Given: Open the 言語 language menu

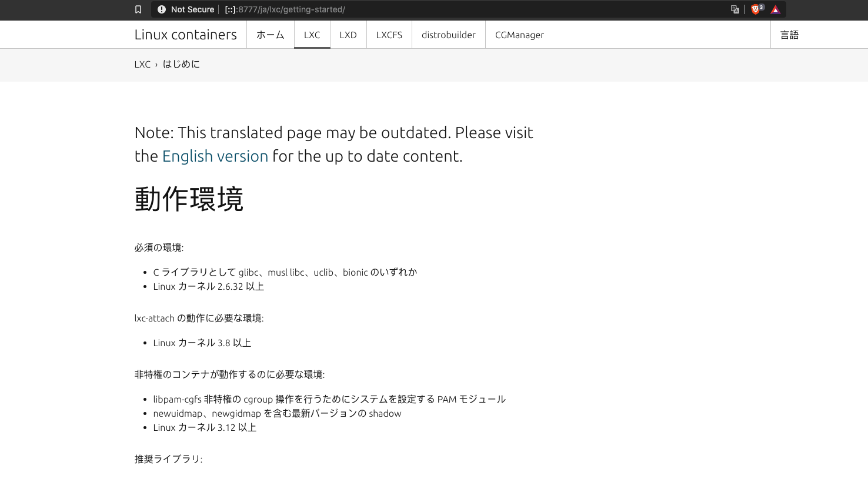Looking at the screenshot, I should click(x=790, y=35).
